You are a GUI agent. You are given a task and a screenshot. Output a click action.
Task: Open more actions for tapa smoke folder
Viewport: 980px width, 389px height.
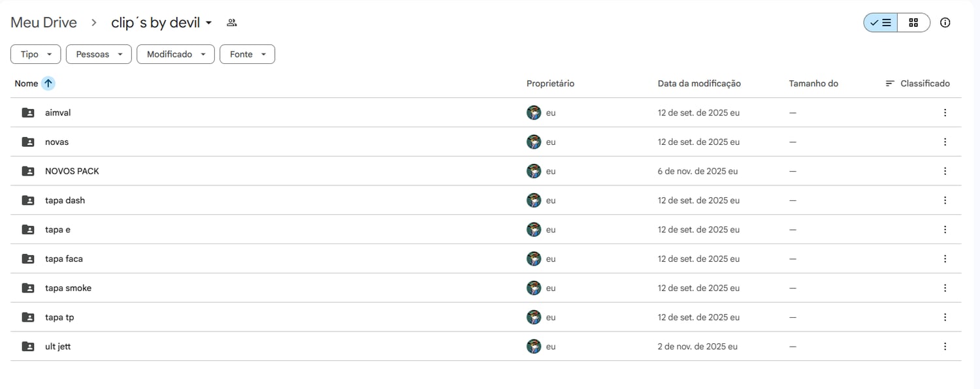[945, 288]
